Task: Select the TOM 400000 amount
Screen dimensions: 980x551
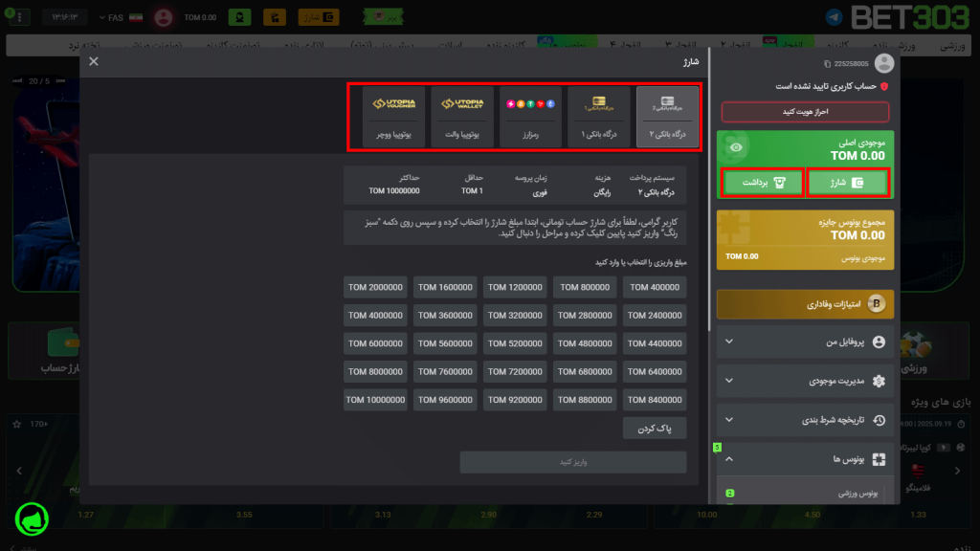Action: (655, 287)
